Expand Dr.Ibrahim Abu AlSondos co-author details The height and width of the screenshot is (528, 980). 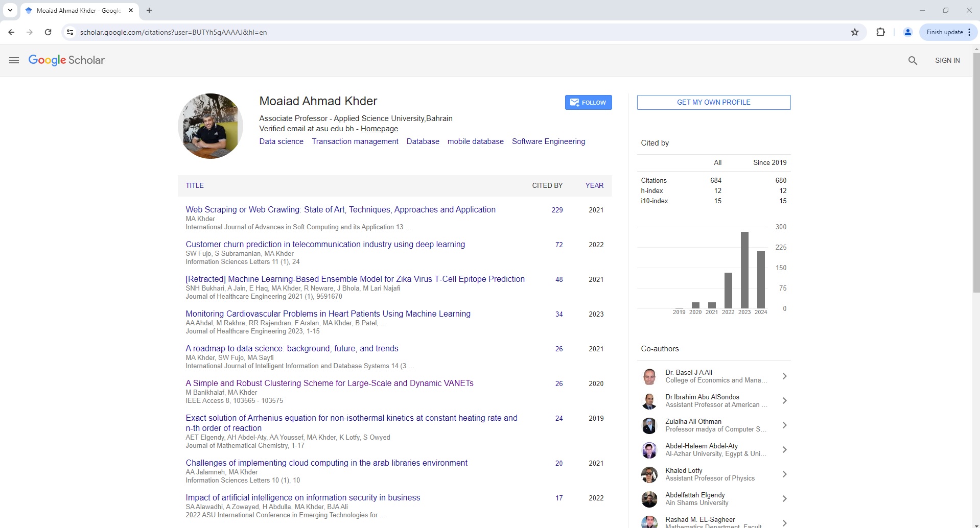(784, 400)
